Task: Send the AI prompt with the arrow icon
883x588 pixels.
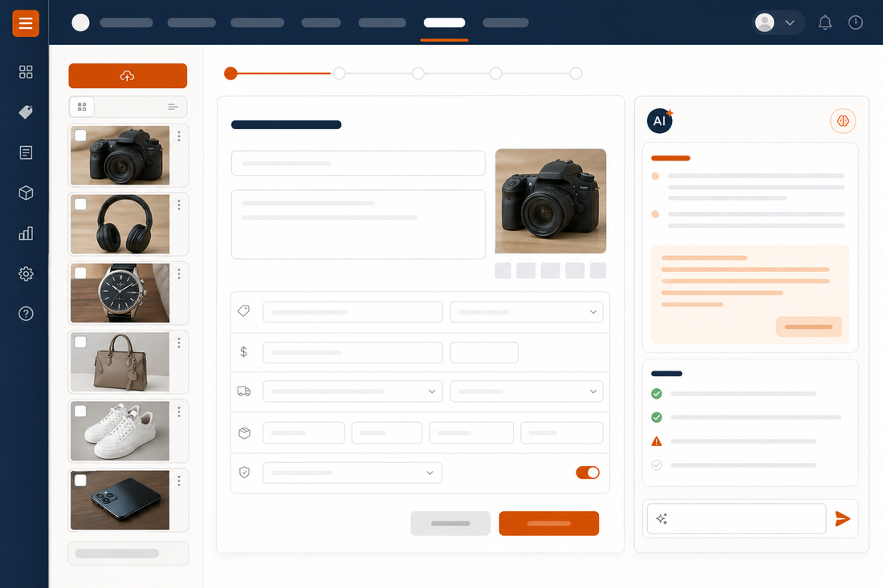Action: pos(843,519)
